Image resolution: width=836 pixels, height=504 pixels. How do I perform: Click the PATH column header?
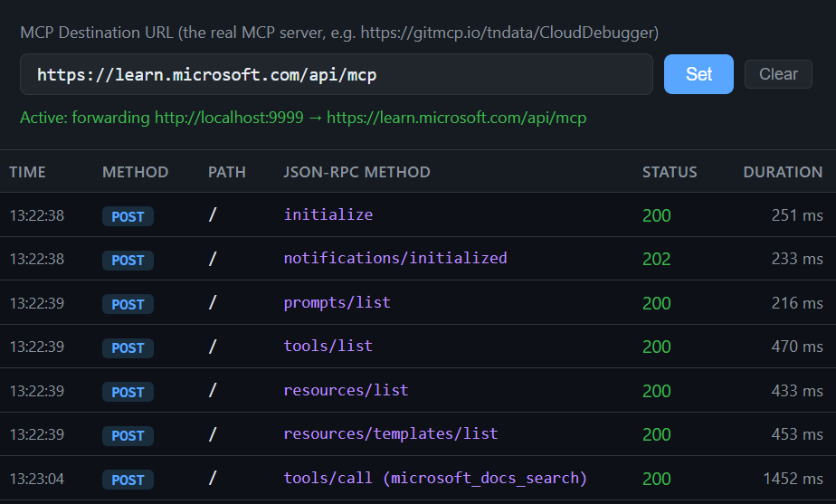[226, 172]
